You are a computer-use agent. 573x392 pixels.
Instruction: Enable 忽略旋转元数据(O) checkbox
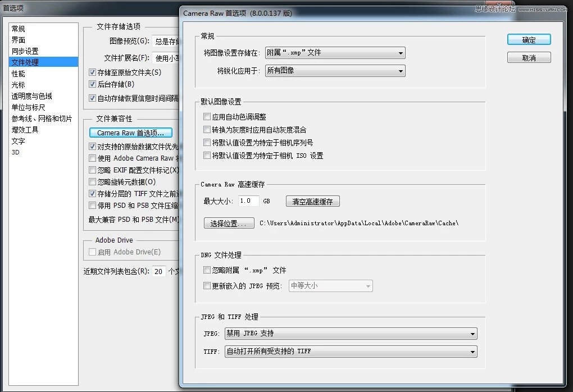click(x=93, y=181)
